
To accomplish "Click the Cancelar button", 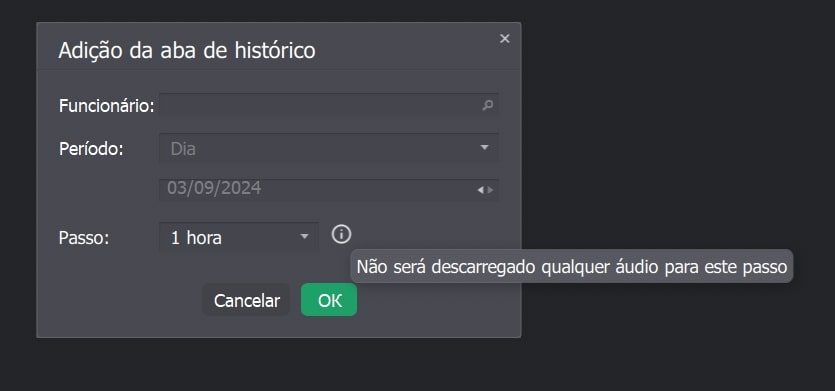I will click(247, 300).
